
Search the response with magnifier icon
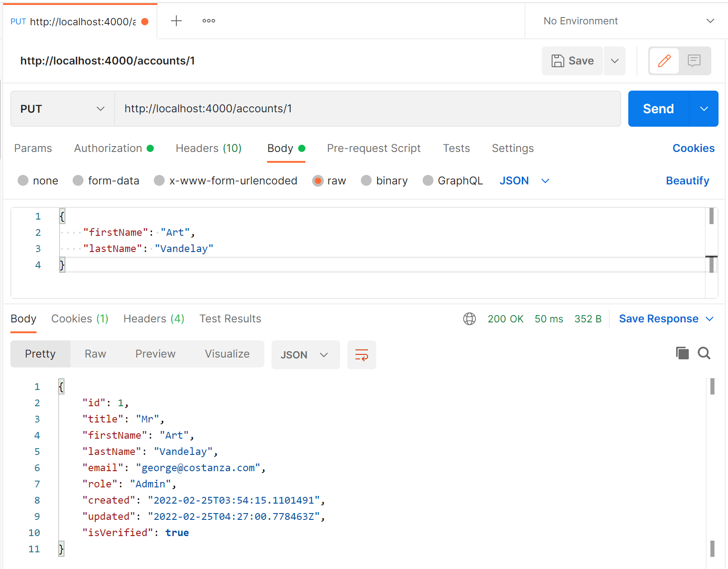[x=704, y=353]
